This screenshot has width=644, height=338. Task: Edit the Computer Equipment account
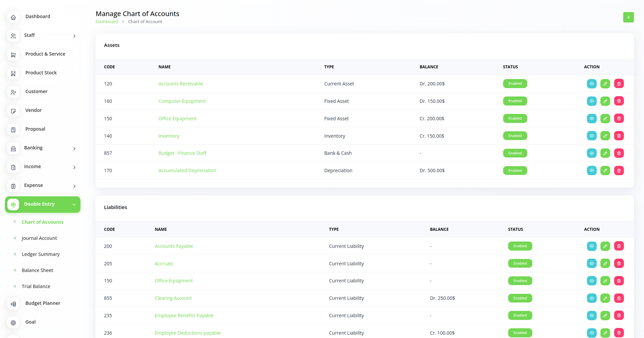coord(605,101)
